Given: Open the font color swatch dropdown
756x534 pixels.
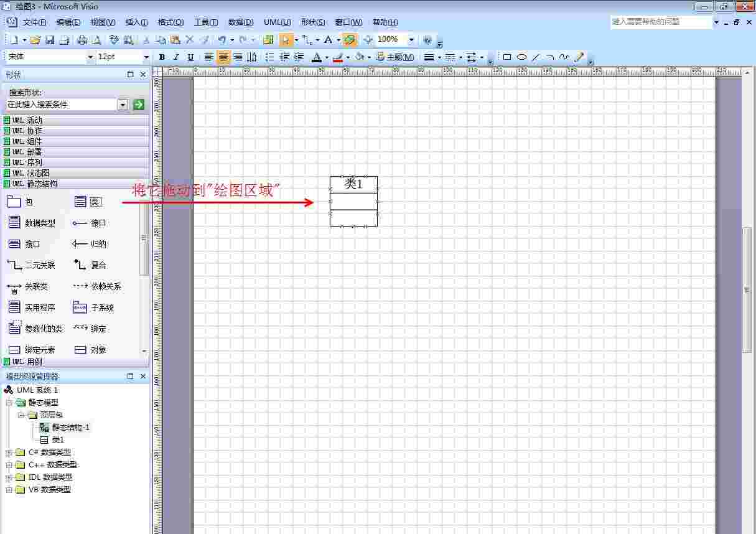Looking at the screenshot, I should [x=327, y=57].
